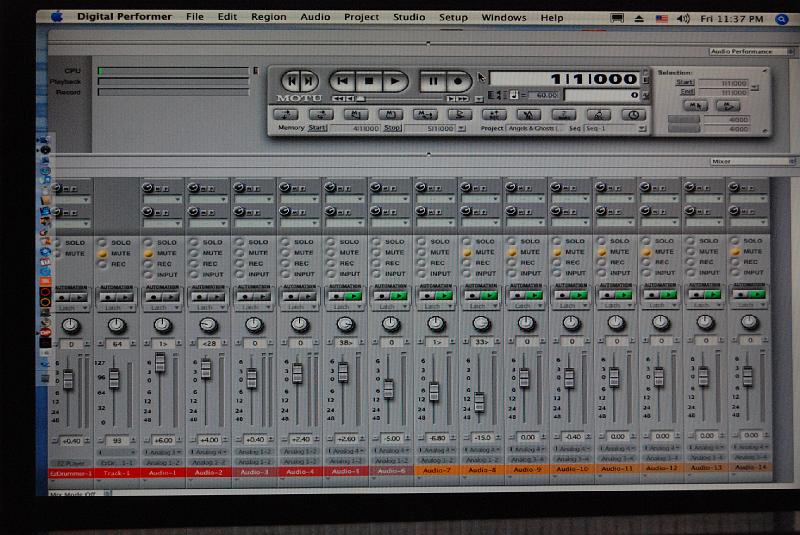
Task: Solo the Audio-10 track
Action: pos(557,241)
